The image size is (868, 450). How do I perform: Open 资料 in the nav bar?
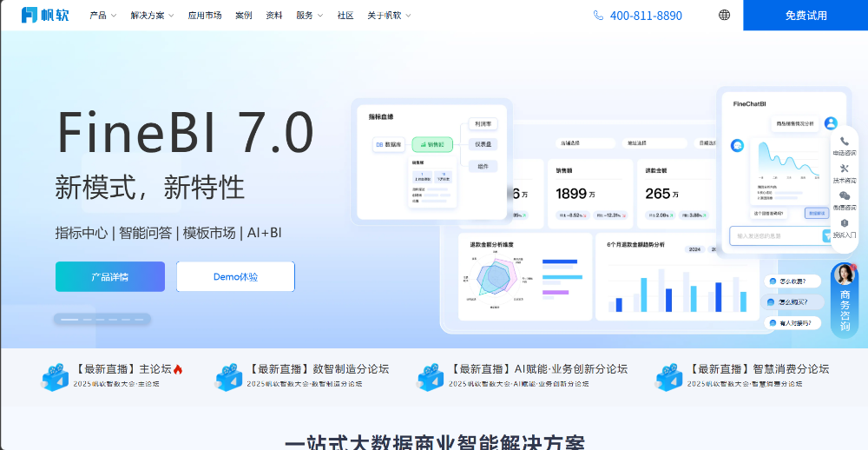point(274,16)
